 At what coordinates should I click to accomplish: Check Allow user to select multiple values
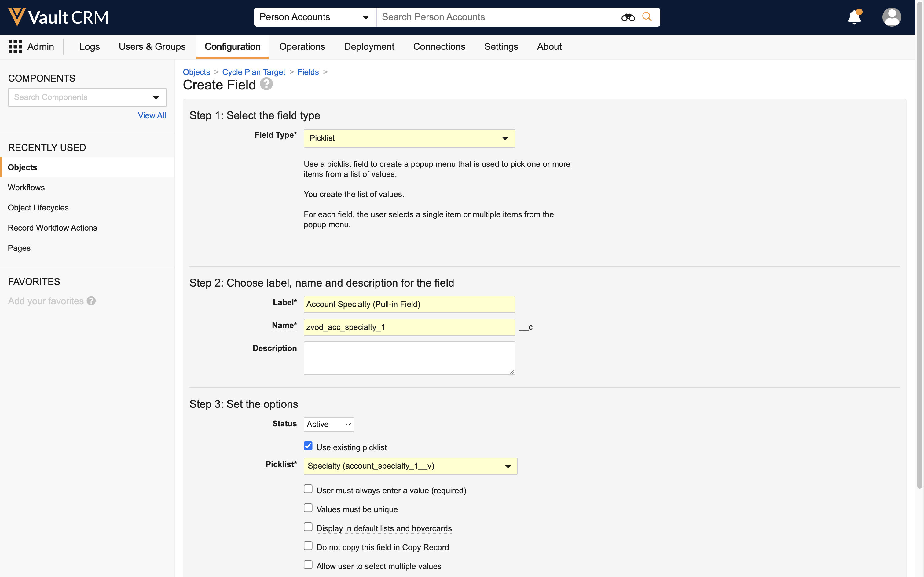coord(308,565)
